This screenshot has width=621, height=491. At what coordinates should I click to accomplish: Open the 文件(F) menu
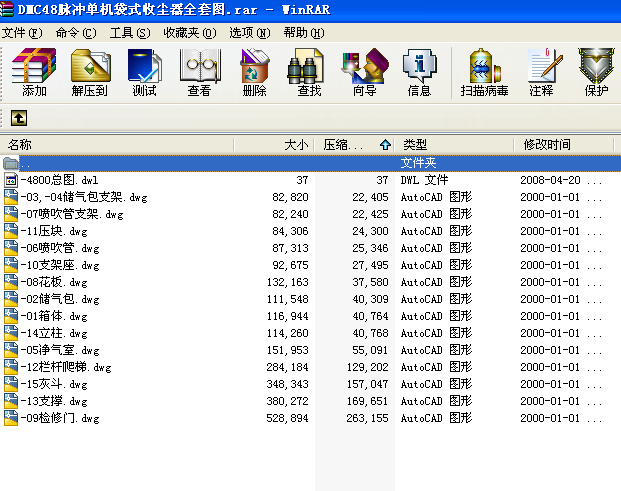click(22, 32)
